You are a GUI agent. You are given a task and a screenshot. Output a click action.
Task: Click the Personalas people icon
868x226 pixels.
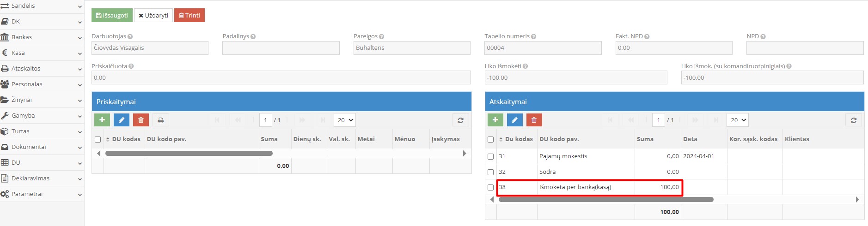click(x=5, y=84)
